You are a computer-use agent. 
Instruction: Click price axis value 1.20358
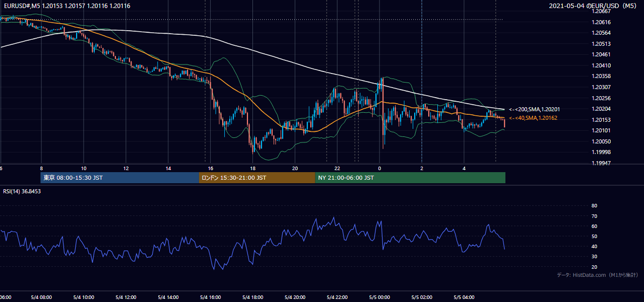tap(602, 76)
